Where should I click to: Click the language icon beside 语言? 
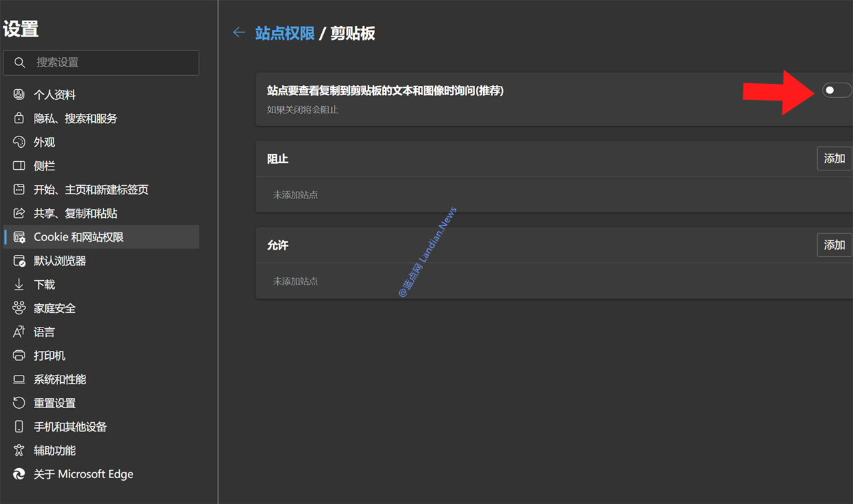click(19, 332)
